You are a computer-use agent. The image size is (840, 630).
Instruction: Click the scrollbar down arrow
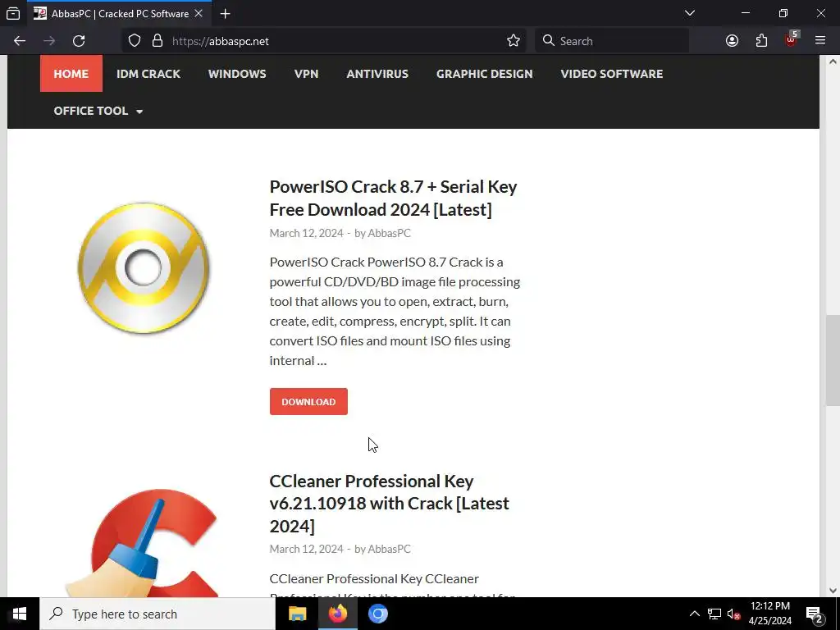[x=833, y=591]
